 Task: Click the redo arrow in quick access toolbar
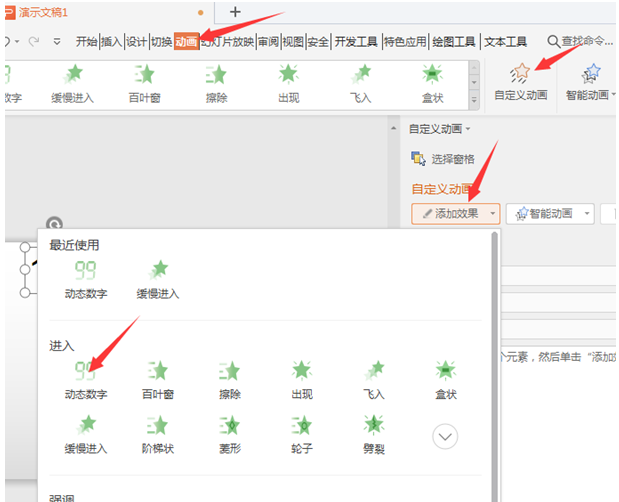34,41
